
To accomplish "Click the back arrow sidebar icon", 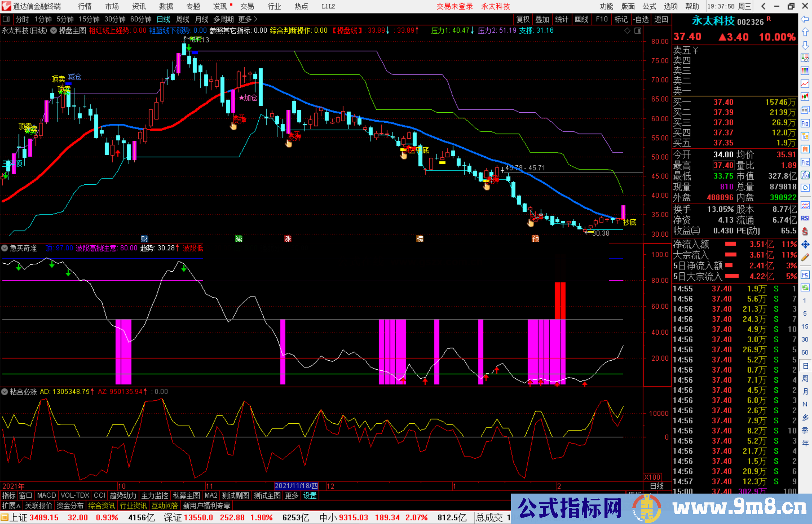I will [805, 19].
